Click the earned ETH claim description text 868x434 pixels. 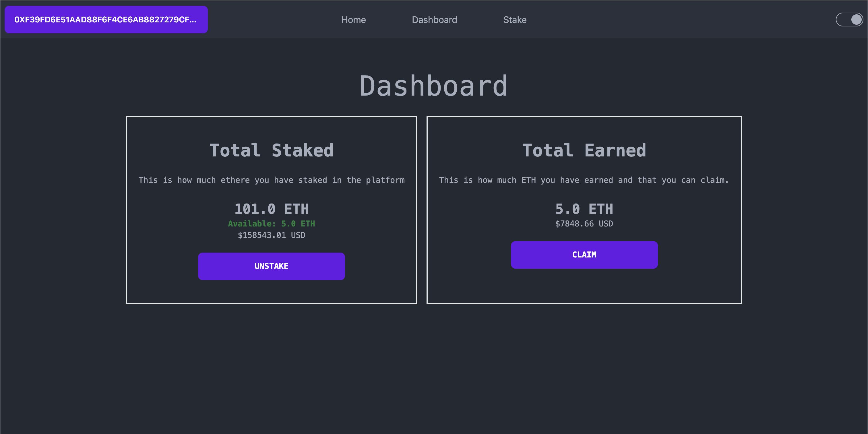coord(584,180)
